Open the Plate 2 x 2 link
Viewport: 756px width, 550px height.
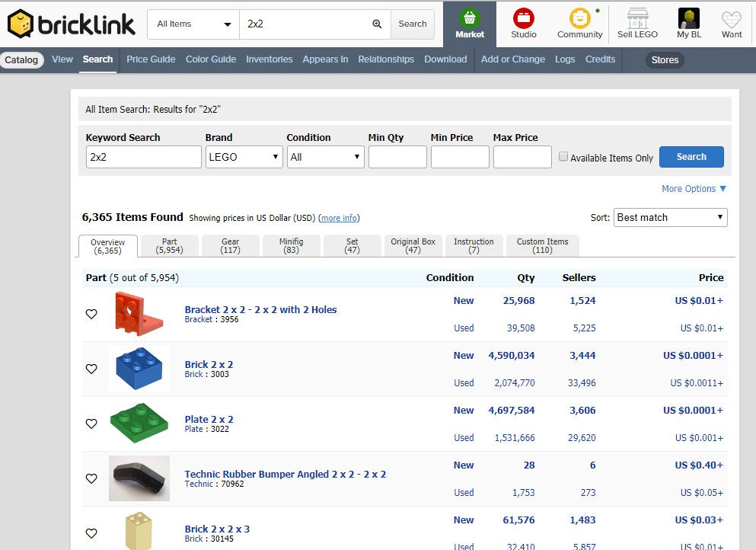coord(209,419)
